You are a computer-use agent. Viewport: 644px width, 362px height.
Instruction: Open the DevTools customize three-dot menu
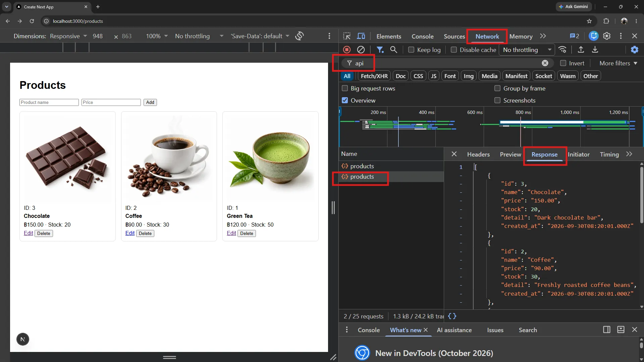pos(621,36)
